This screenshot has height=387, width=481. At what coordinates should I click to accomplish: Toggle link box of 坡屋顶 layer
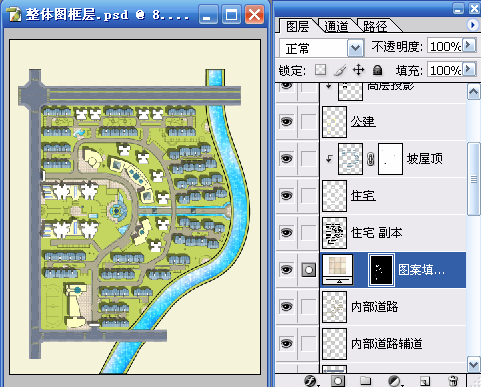(x=308, y=158)
